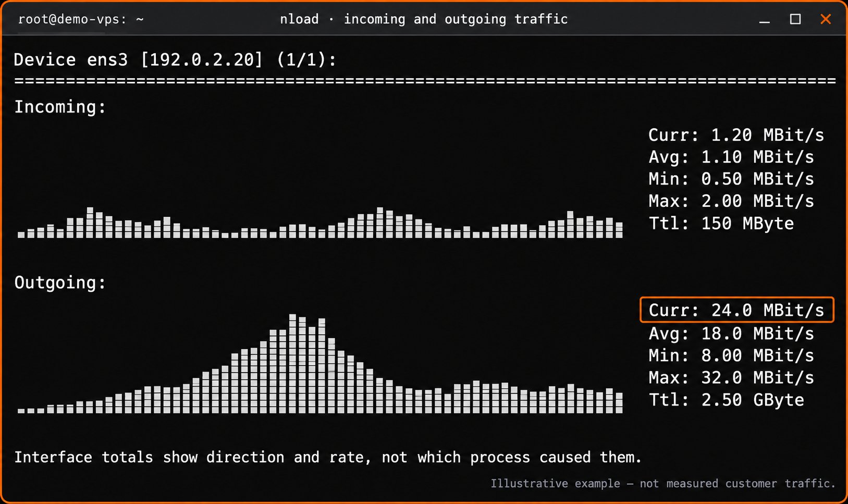Click the root@demo-vps: ~ tab title
Viewport: 848px width, 504px height.
[x=81, y=19]
